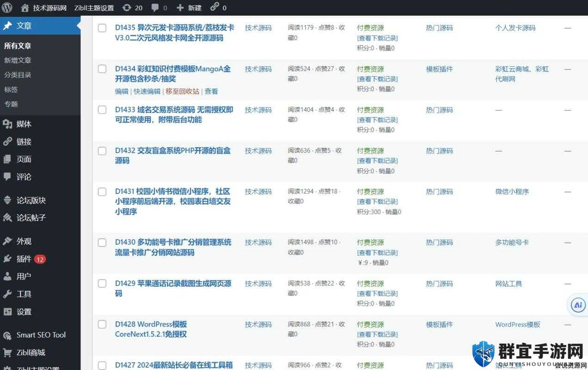Tick the checkbox for post D1427
This screenshot has width=588, height=370.
[x=102, y=365]
